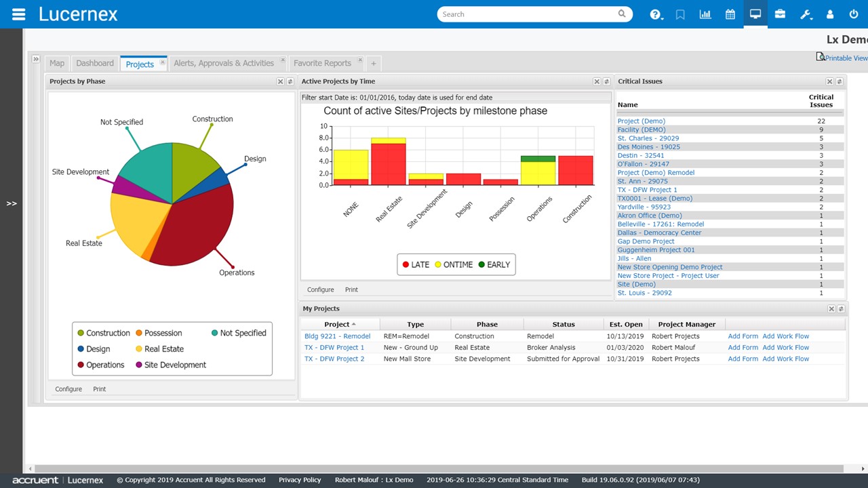Screen dimensions: 868x488
Task: Click the small double-arrow beside Map tab
Action: (x=36, y=60)
